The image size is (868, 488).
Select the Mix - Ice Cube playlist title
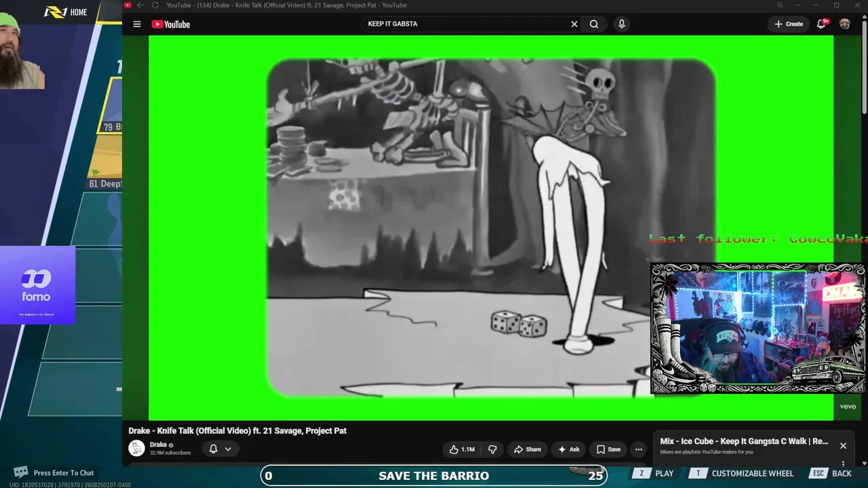744,441
